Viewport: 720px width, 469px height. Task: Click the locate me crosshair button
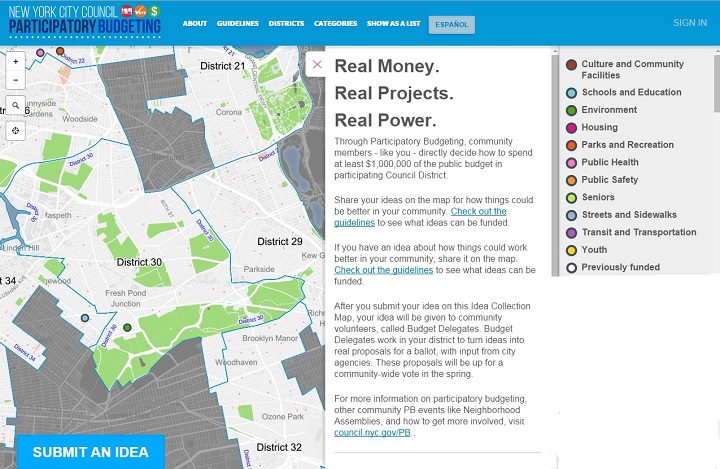16,130
